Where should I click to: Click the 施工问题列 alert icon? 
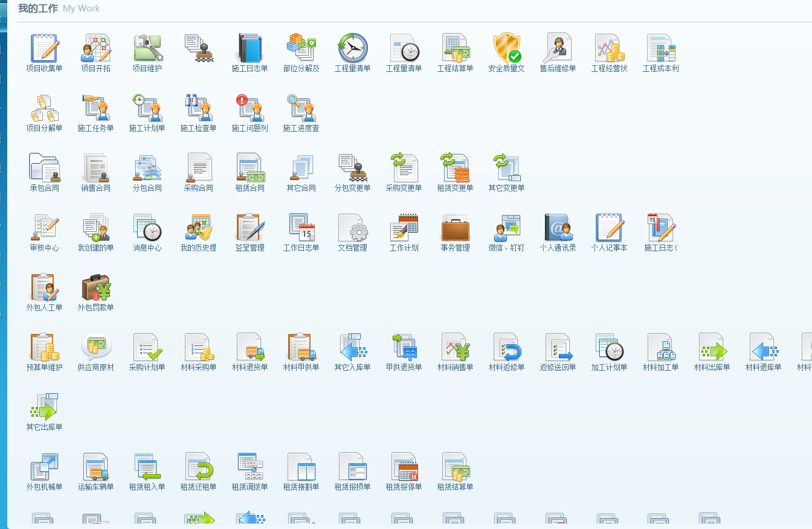tap(250, 108)
